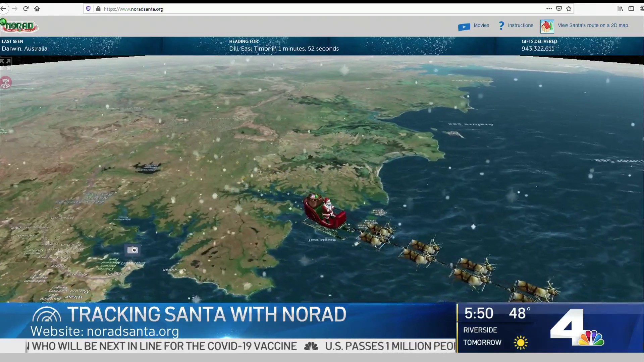Image resolution: width=644 pixels, height=362 pixels.
Task: Click the 'Darwin, Australia' last seen text
Action: pos(24,49)
